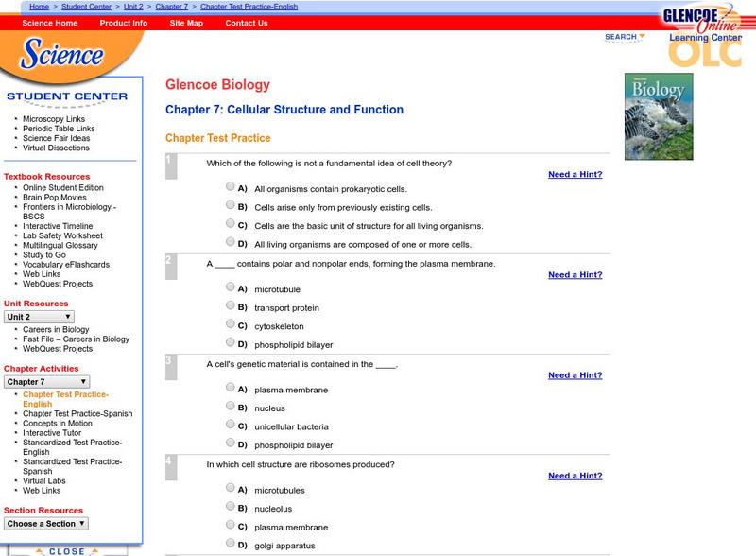Image resolution: width=756 pixels, height=556 pixels.
Task: Open the Choose a Section dropdown
Action: click(x=45, y=522)
